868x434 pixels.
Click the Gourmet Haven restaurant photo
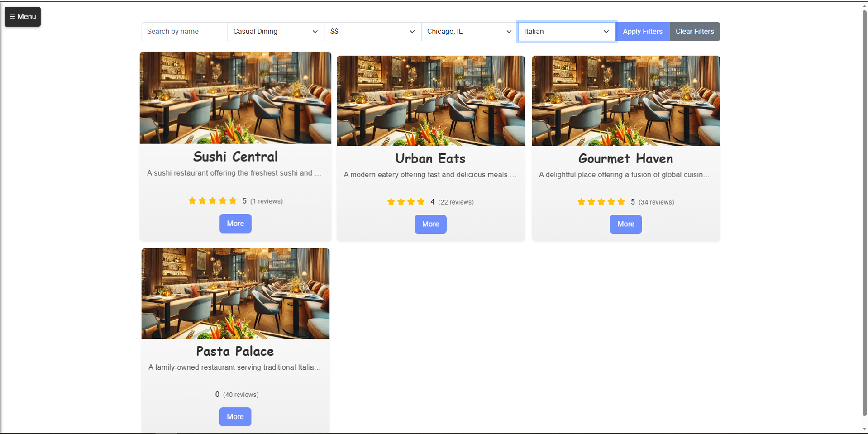[626, 101]
